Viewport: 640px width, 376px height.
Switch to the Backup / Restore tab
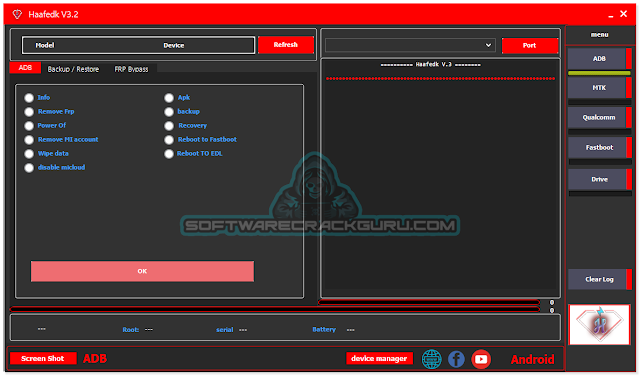[73, 69]
